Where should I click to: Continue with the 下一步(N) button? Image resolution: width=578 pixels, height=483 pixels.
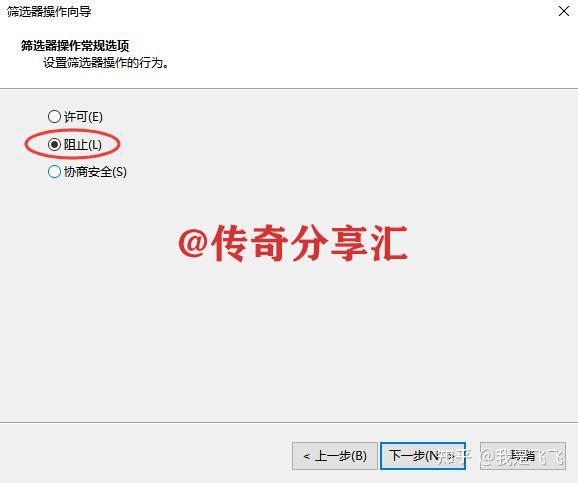click(x=423, y=456)
